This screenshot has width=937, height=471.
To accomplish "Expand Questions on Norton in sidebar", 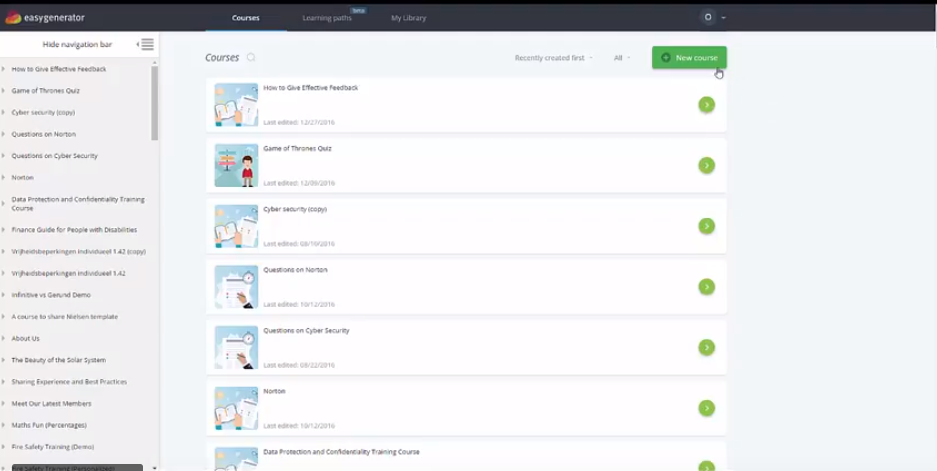I will tap(3, 134).
